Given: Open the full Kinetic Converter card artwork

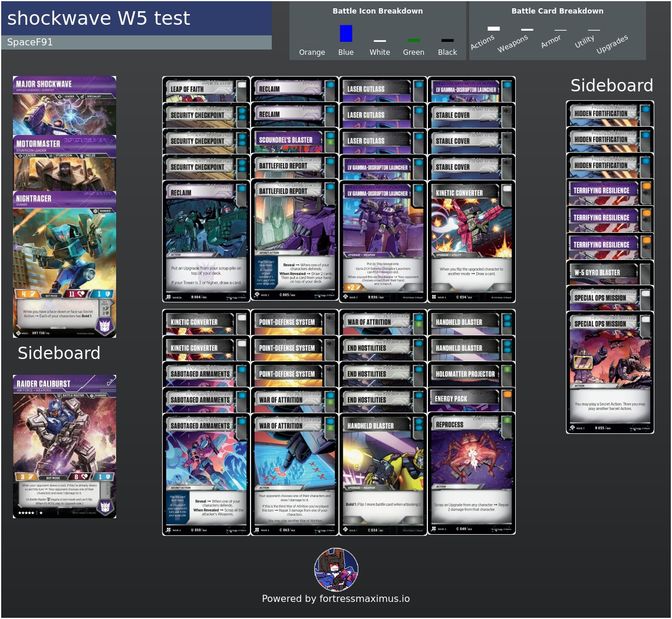Looking at the screenshot, I should (472, 226).
